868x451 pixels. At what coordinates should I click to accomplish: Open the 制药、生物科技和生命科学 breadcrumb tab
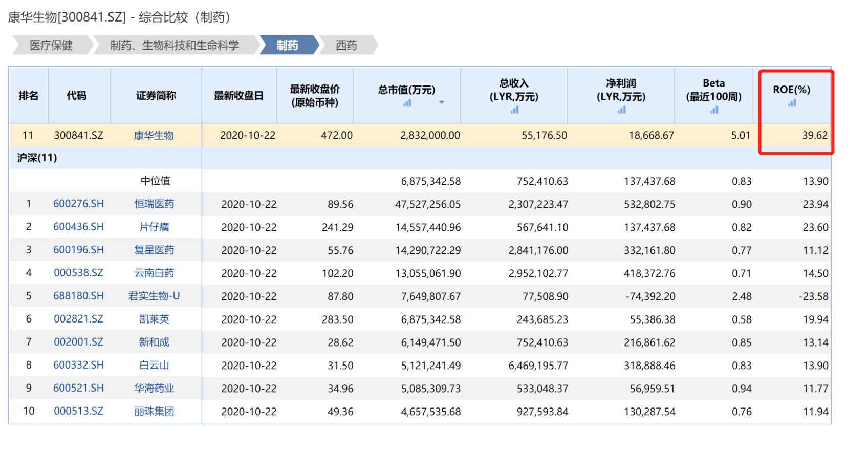pyautogui.click(x=175, y=46)
